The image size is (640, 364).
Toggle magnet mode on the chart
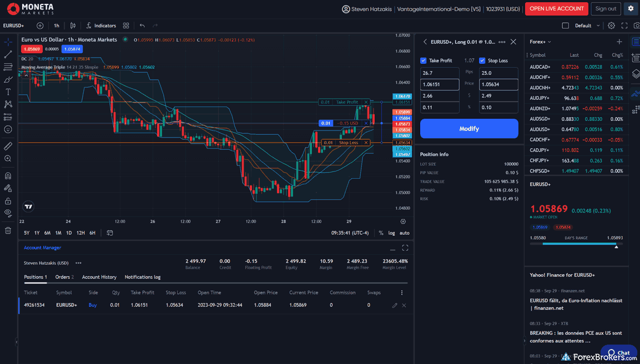8,176
